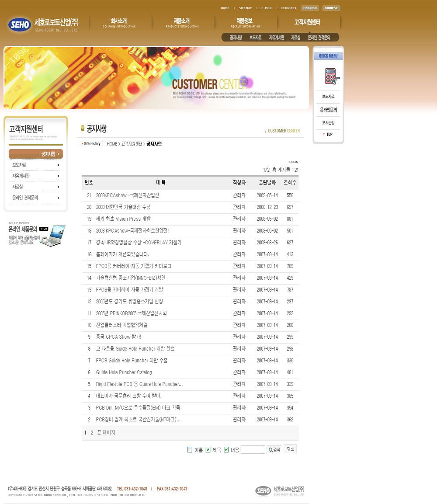Uncheck the 내용 search checkbox

coord(226,450)
